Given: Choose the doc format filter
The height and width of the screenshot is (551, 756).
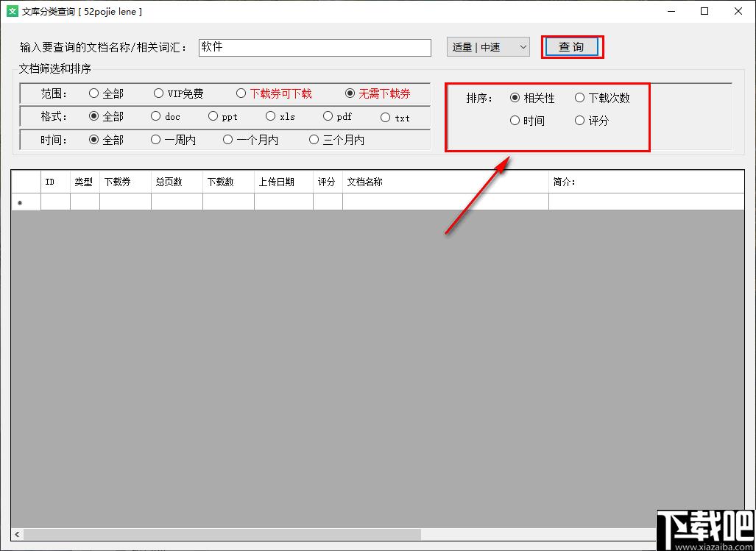Looking at the screenshot, I should (x=166, y=116).
